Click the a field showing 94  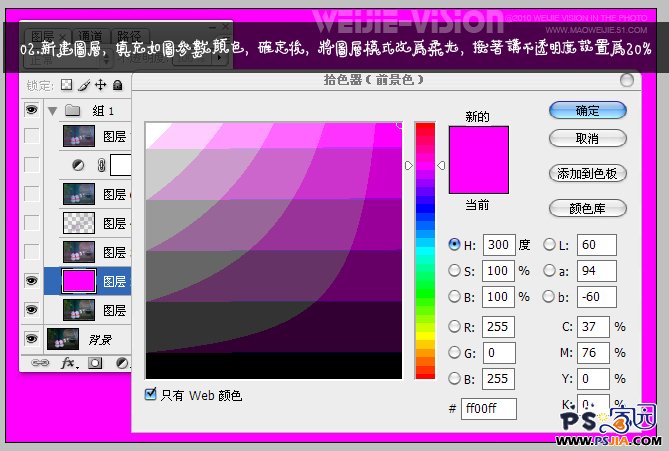coord(596,271)
